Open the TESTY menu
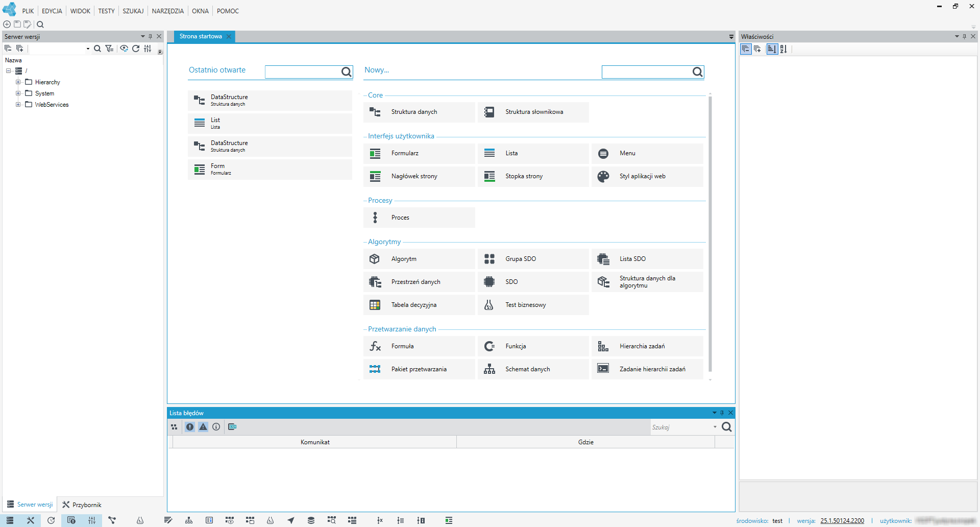The image size is (980, 527). point(106,11)
